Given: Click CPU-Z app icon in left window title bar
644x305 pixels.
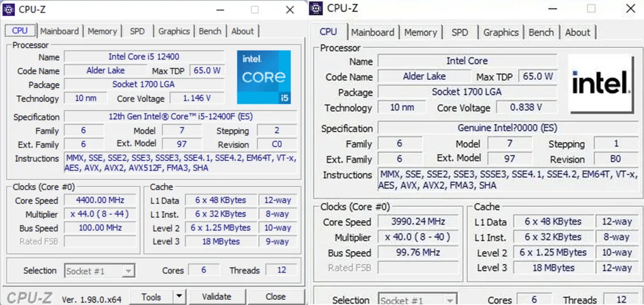Looking at the screenshot, I should (9, 9).
